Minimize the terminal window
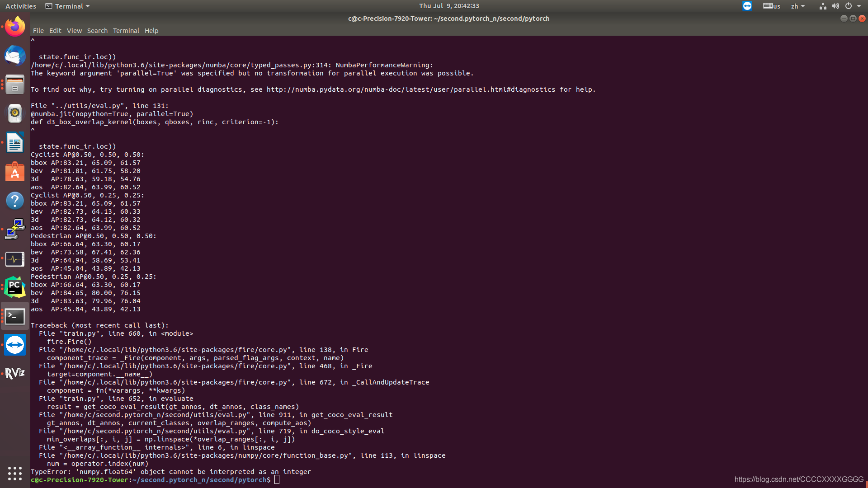This screenshot has width=868, height=488. pos(844,19)
